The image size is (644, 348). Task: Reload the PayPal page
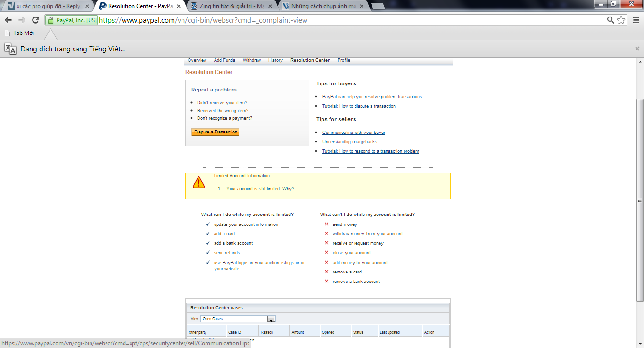click(35, 20)
